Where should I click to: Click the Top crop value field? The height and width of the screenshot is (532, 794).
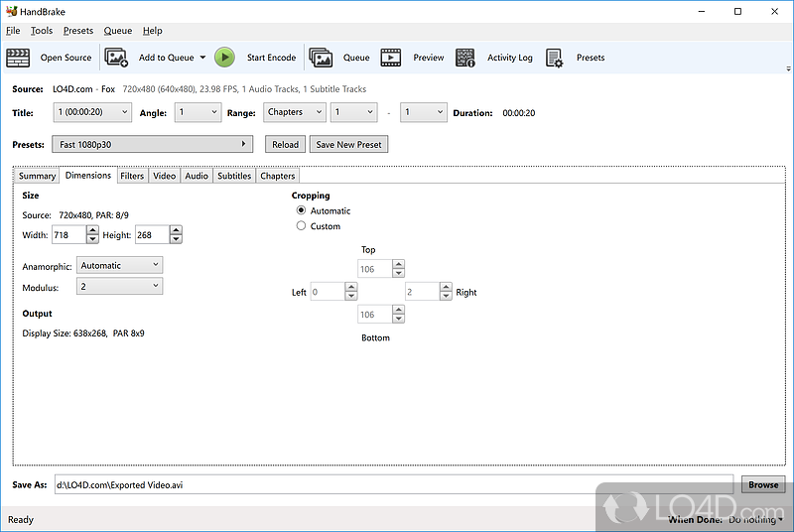pos(375,269)
